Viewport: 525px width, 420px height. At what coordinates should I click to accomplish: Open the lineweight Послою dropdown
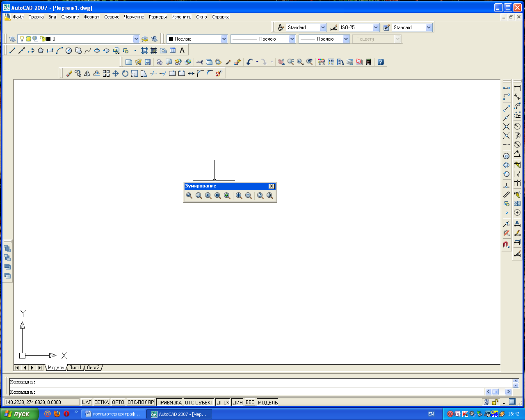click(x=346, y=39)
